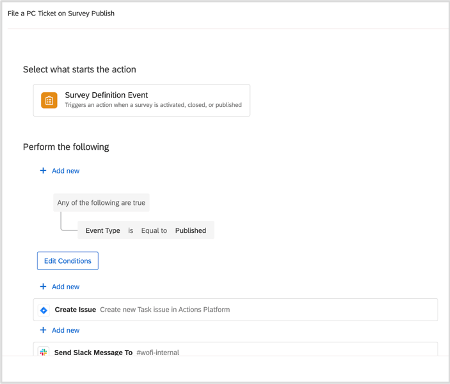Select the Any of the following are true block
450x384 pixels.
[x=101, y=203]
